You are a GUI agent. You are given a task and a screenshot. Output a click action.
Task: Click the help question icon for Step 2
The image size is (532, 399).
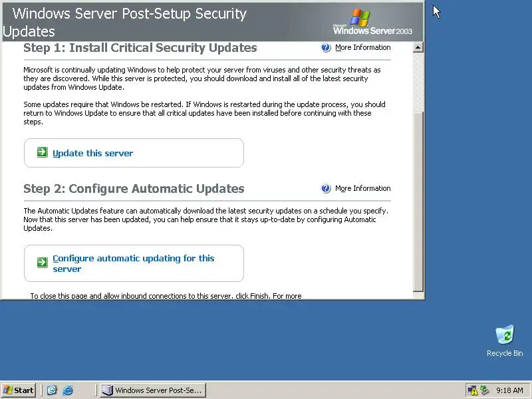pyautogui.click(x=326, y=188)
